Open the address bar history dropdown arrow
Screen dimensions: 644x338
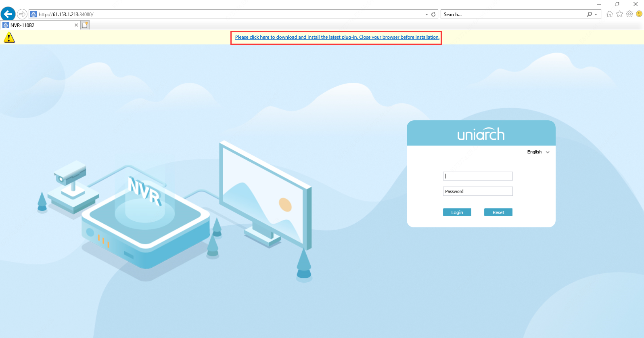click(x=427, y=14)
